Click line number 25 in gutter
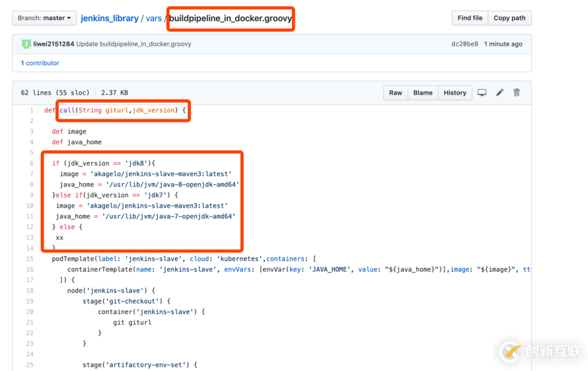This screenshot has height=371, width=588. coord(30,364)
